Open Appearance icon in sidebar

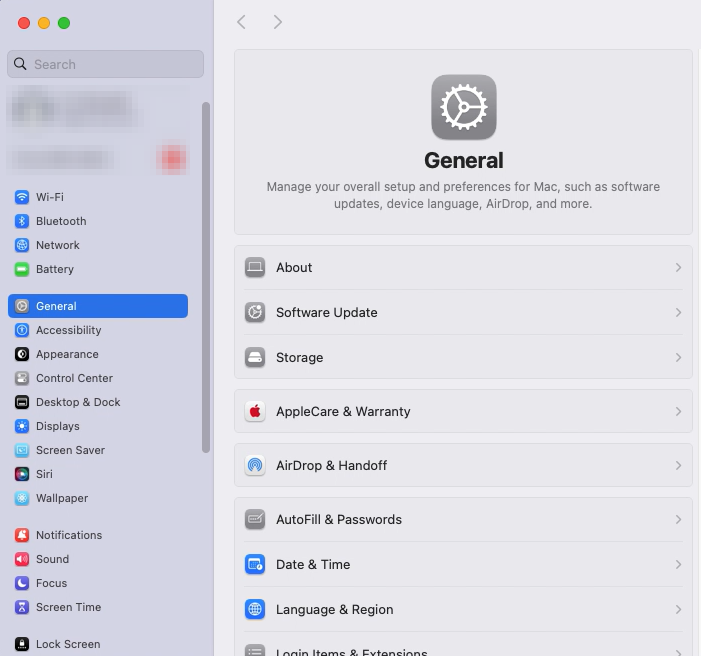coord(22,354)
